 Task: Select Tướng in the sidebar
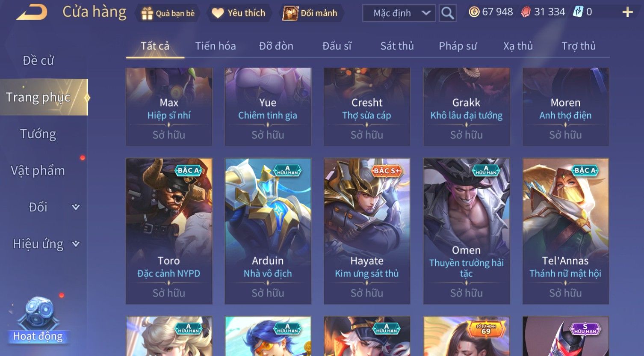(38, 134)
